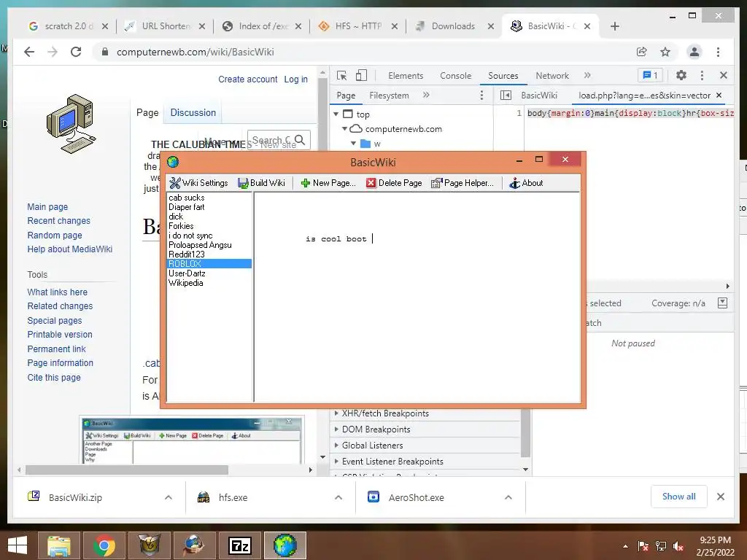The height and width of the screenshot is (560, 747).
Task: Select Filesystem tab in Sources
Action: click(389, 96)
